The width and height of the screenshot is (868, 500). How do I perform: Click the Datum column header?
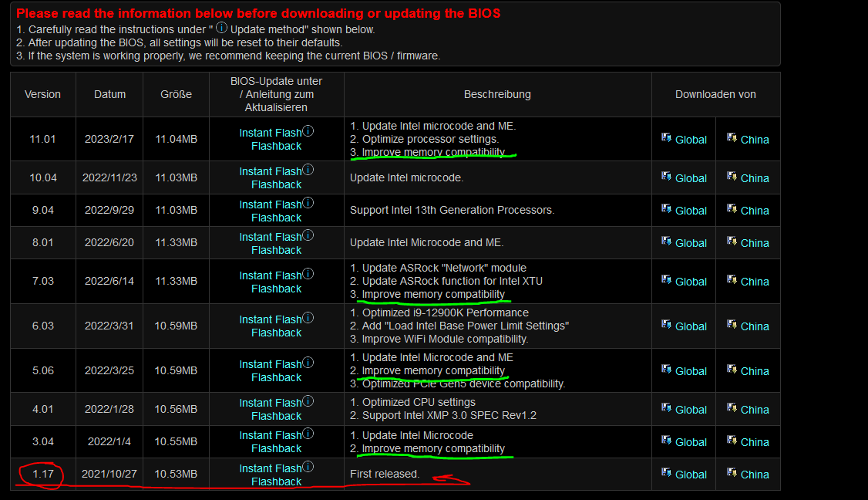109,94
